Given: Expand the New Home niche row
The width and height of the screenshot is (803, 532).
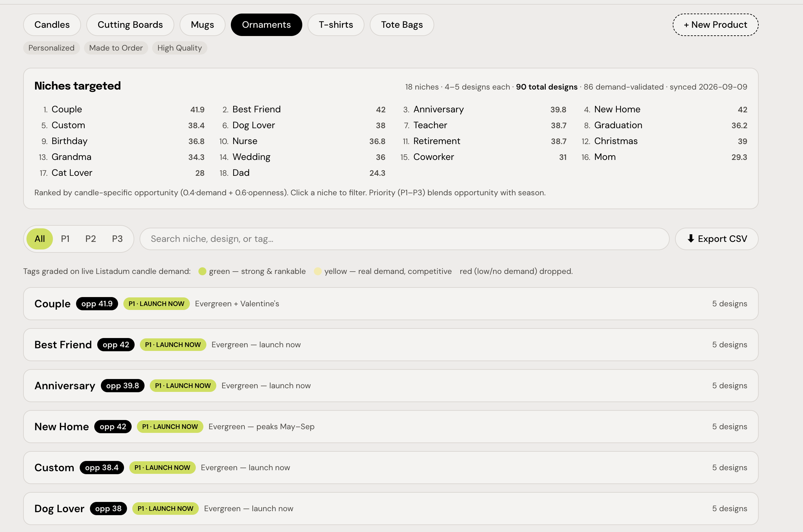Looking at the screenshot, I should [x=391, y=427].
